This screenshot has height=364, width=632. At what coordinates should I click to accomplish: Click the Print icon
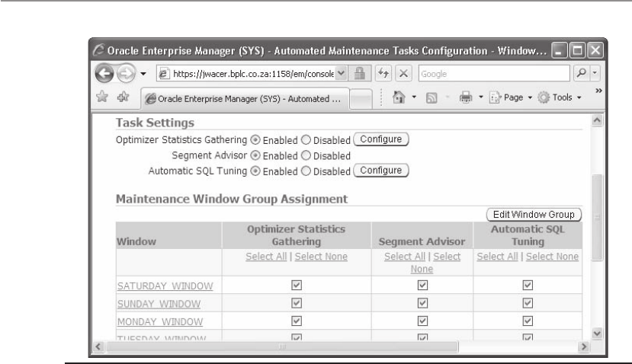pyautogui.click(x=466, y=97)
